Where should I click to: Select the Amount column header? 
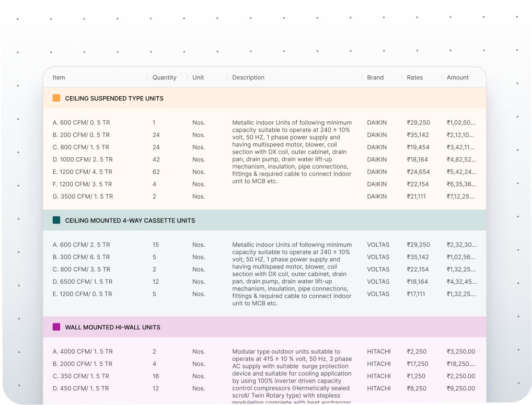tap(458, 77)
